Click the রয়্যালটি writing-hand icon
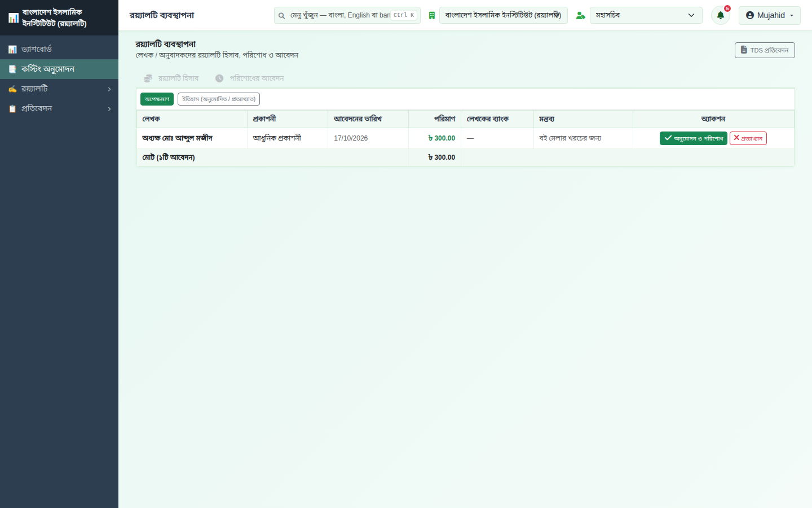Screen dimensions: 812x508 pos(12,89)
